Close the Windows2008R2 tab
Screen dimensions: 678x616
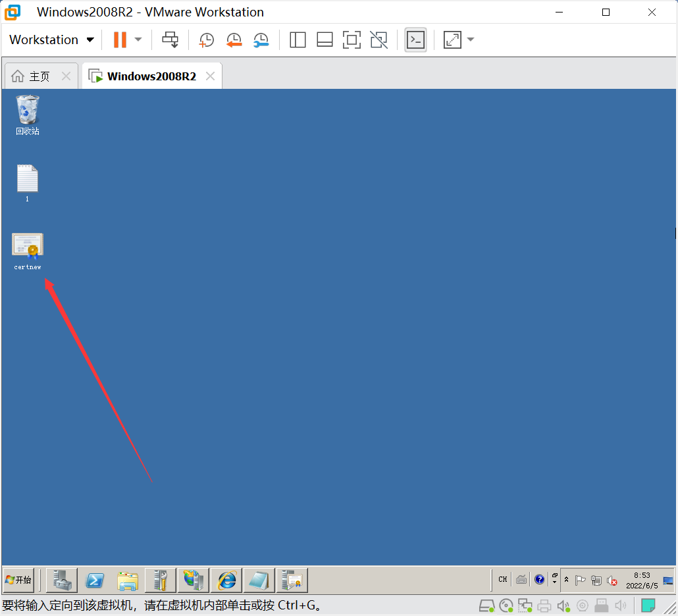(x=211, y=76)
